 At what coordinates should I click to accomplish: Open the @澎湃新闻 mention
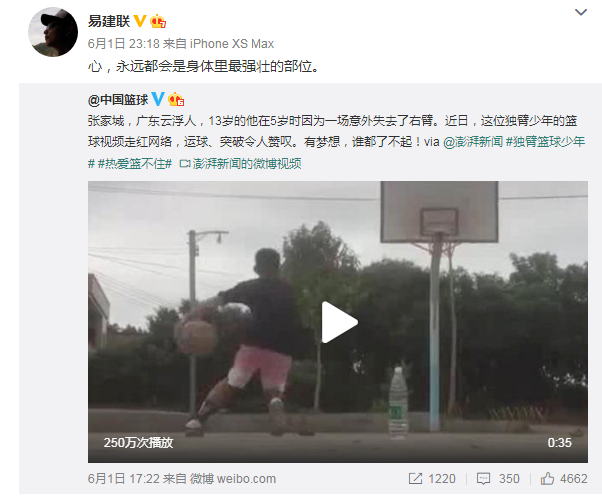pyautogui.click(x=473, y=142)
